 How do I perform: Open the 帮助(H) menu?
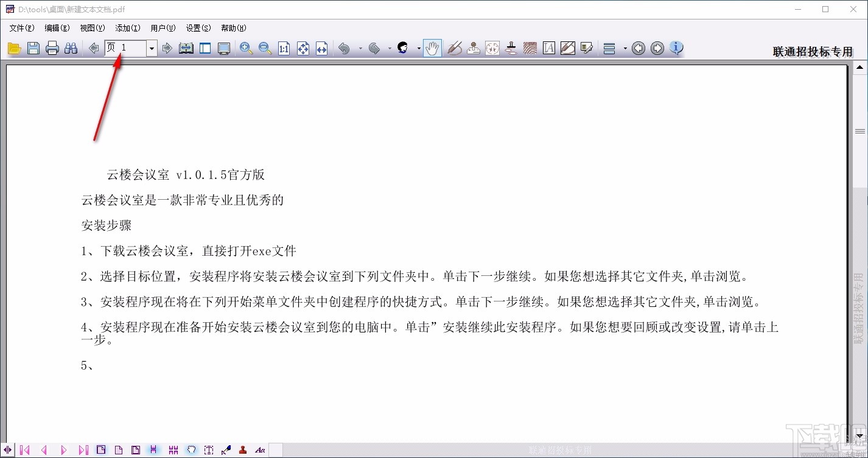click(x=234, y=28)
